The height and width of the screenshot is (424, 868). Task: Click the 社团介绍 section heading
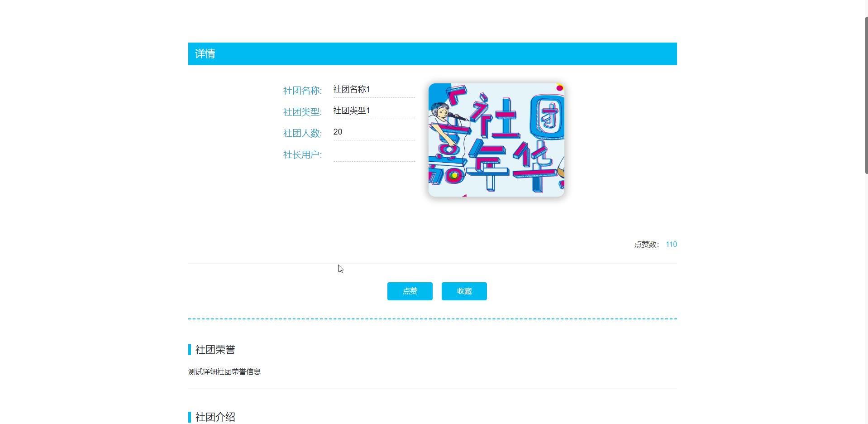[x=215, y=417]
